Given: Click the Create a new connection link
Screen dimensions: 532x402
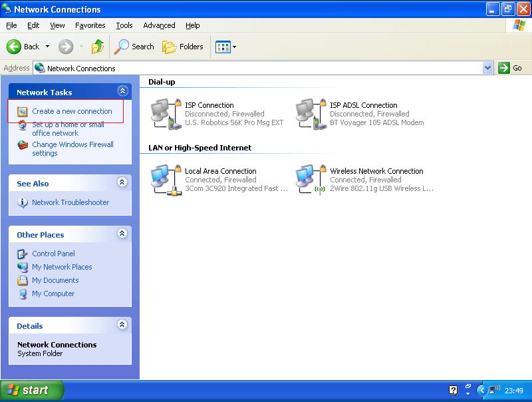Looking at the screenshot, I should 72,111.
